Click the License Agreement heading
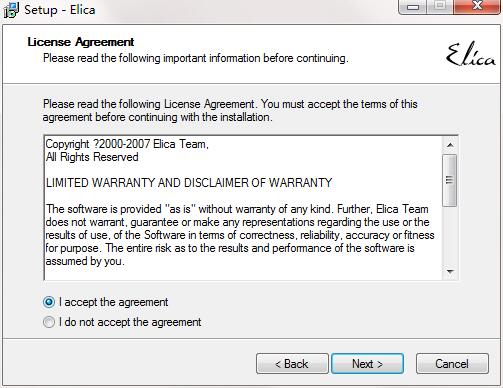The image size is (503, 388). click(81, 42)
